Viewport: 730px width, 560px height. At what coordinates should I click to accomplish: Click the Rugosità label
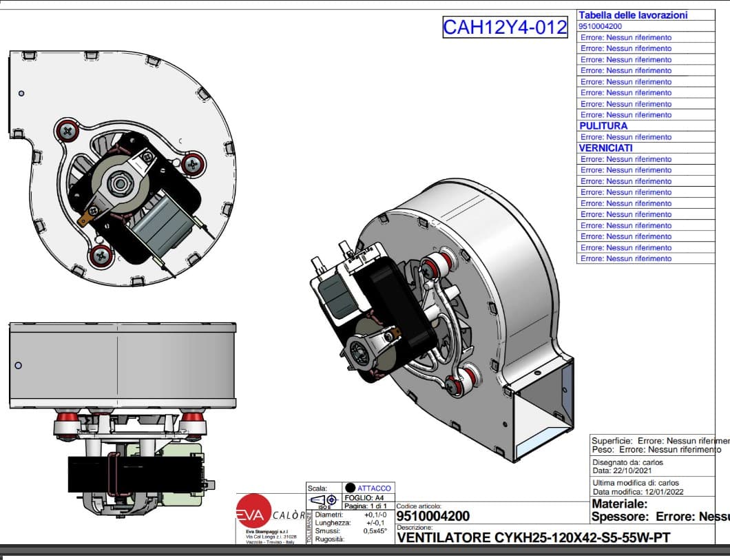pyautogui.click(x=330, y=539)
